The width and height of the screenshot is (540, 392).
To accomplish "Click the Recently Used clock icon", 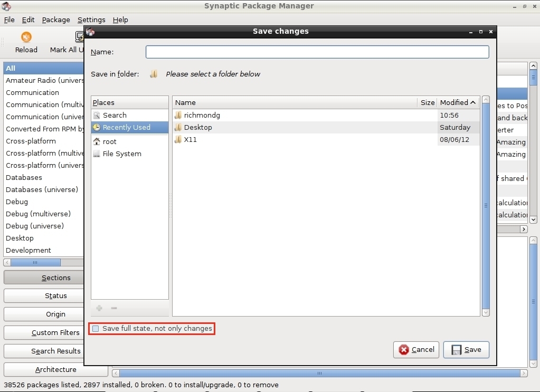I will click(97, 127).
